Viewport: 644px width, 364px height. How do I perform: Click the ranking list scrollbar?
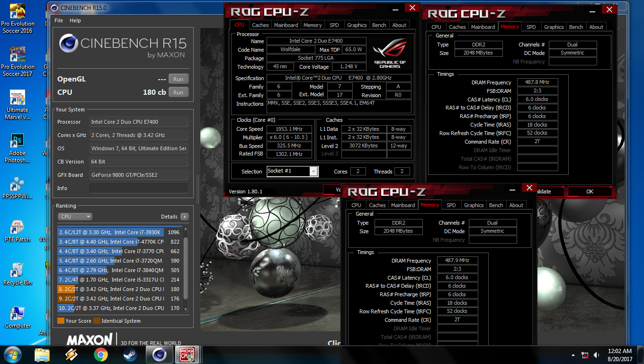[x=185, y=269]
